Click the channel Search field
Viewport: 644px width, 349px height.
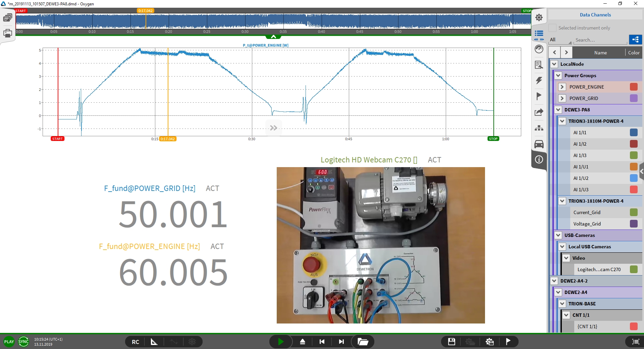tap(600, 40)
